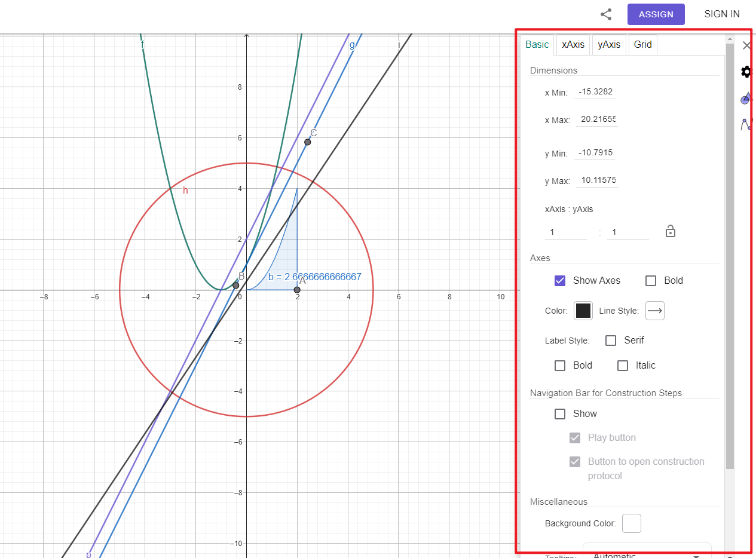The image size is (756, 558).
Task: Click the y Min input field
Action: (596, 153)
